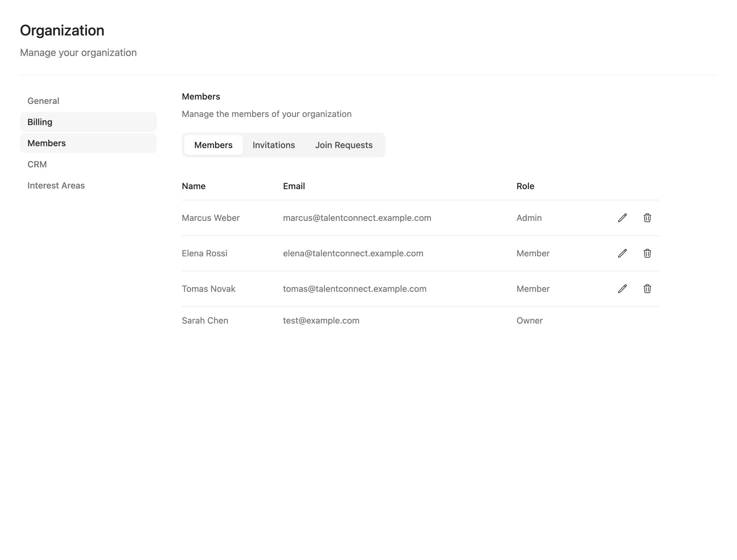Click Tomas Novak's name in the table
737x560 pixels.
(209, 289)
